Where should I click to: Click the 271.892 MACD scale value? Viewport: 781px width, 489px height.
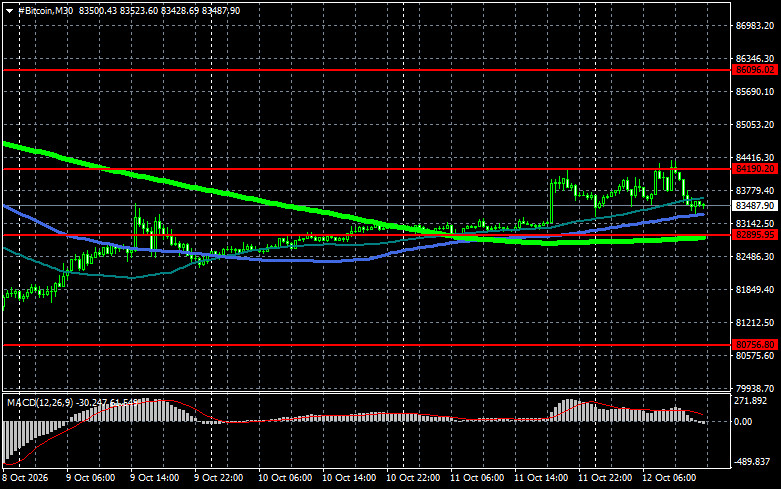751,401
